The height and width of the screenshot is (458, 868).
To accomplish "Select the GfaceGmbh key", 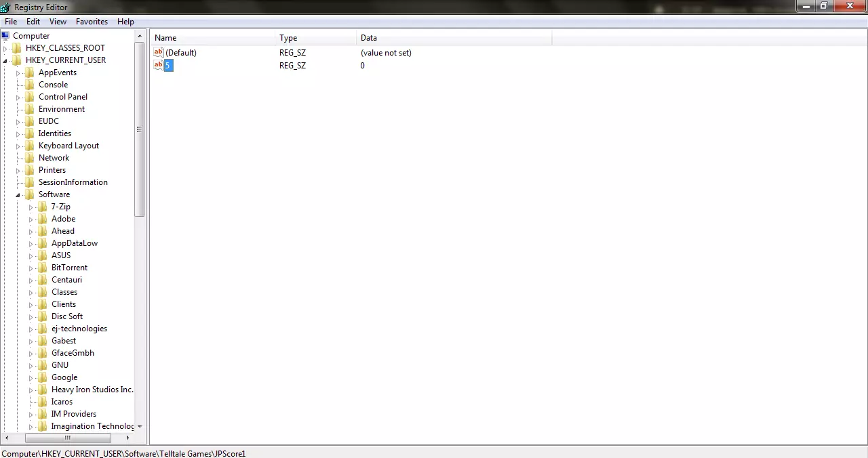I will [73, 353].
